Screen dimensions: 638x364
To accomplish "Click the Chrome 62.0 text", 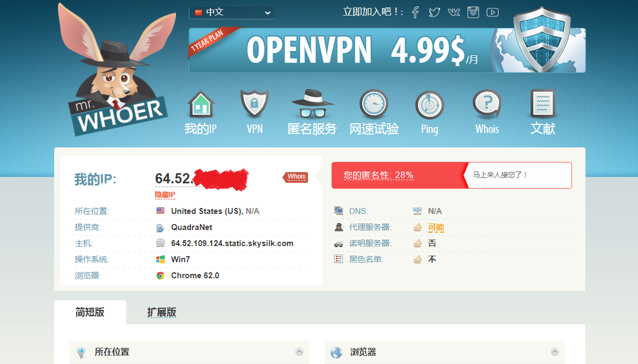I will point(195,276).
